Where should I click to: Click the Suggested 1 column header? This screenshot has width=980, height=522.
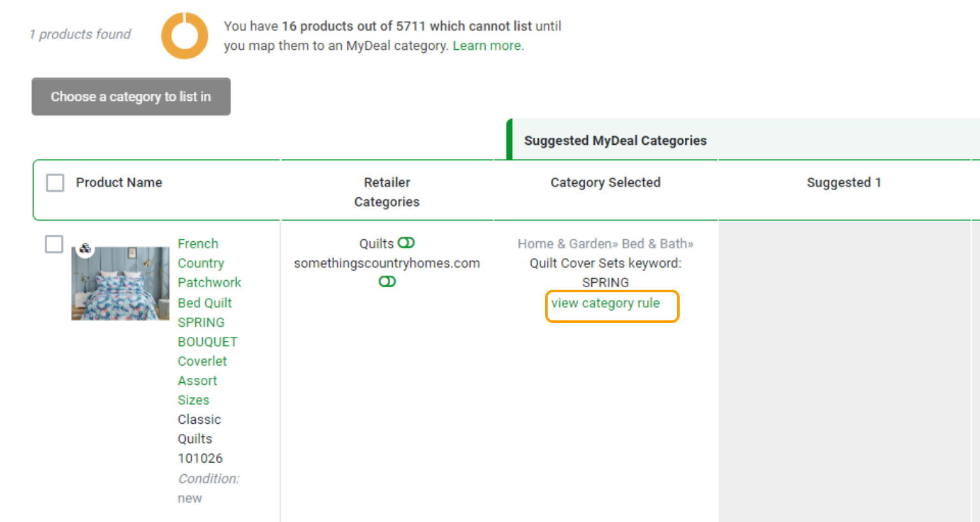click(x=844, y=183)
